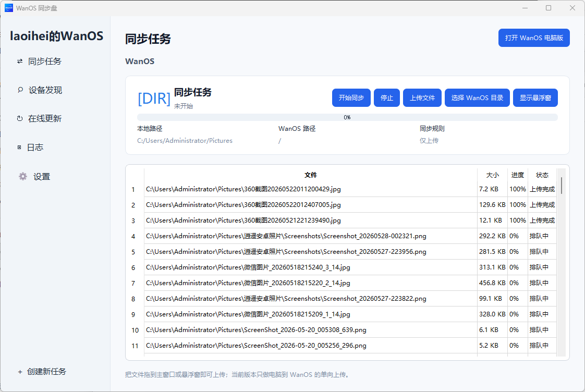Click 选择 WanOS 目录 button
This screenshot has width=585, height=392.
(477, 97)
